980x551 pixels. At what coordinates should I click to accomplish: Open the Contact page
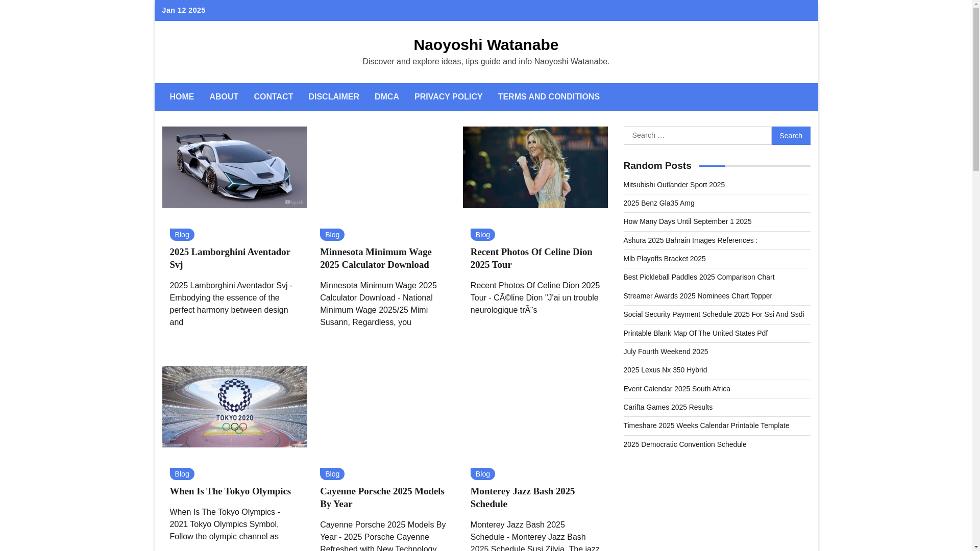273,97
